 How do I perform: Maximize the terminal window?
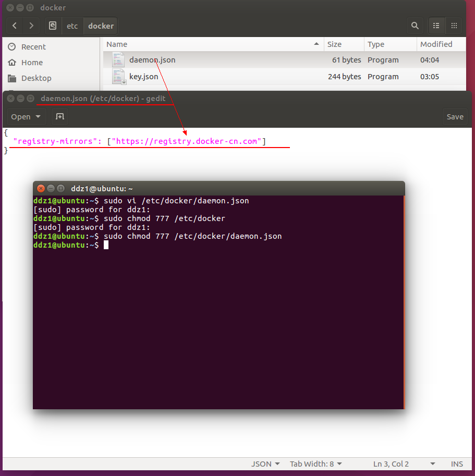(x=60, y=189)
